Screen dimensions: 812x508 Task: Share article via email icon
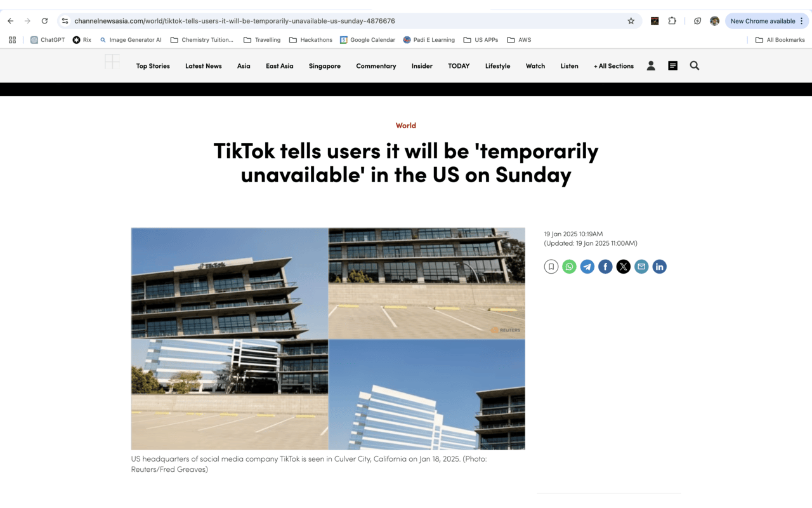click(641, 267)
